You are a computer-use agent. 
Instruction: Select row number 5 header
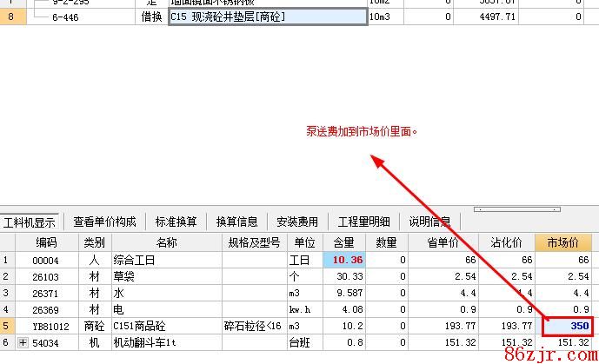tap(7, 327)
